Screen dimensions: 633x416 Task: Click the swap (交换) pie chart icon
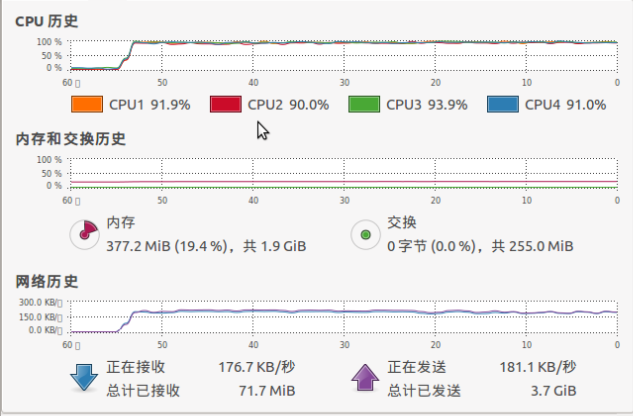coord(366,234)
